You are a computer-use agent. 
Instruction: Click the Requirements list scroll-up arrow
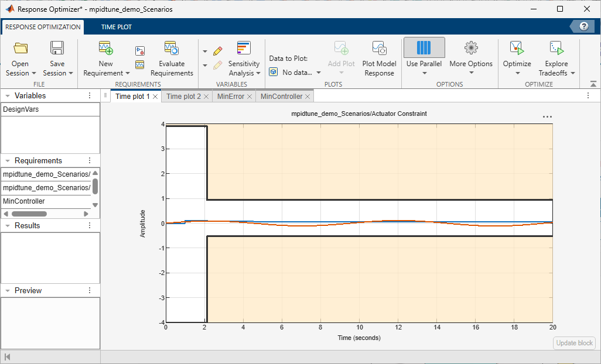coord(95,173)
